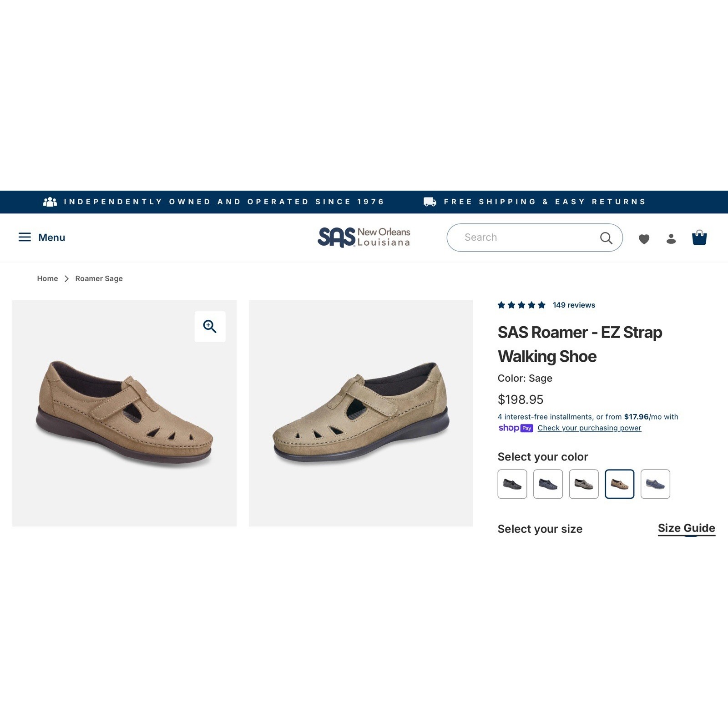Image resolution: width=728 pixels, height=728 pixels.
Task: Open the wishlist heart icon
Action: pos(644,239)
